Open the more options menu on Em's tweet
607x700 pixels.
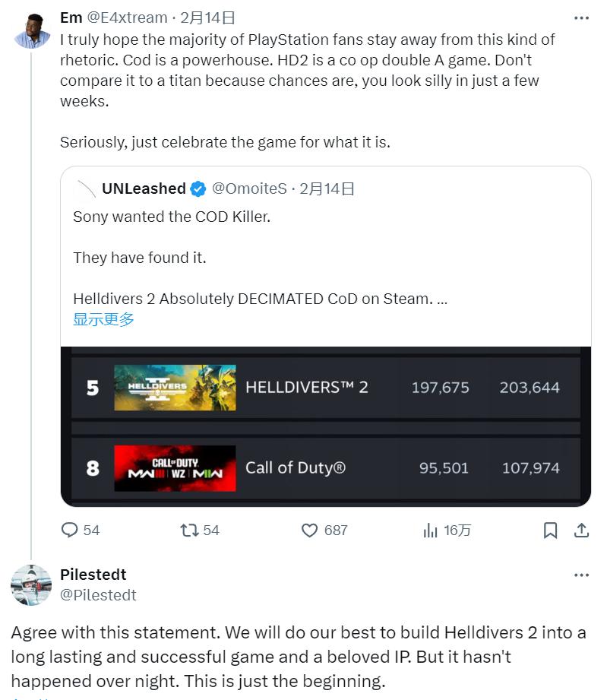tap(581, 17)
